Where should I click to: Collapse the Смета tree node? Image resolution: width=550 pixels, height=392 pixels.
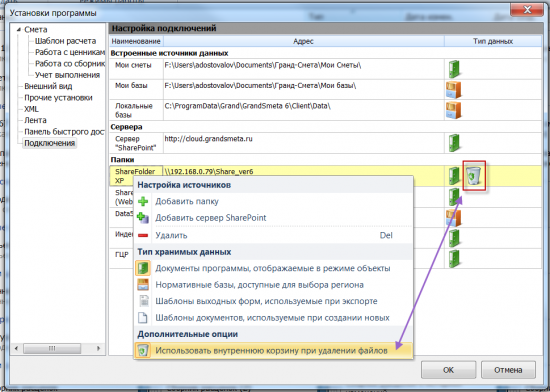coord(19,30)
